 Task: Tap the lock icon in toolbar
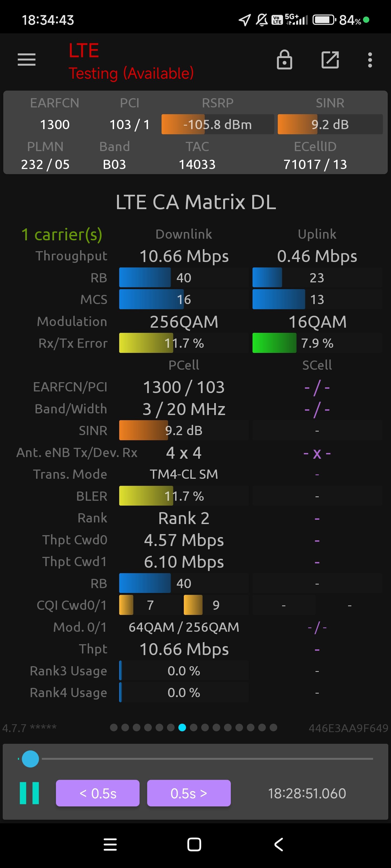point(284,60)
